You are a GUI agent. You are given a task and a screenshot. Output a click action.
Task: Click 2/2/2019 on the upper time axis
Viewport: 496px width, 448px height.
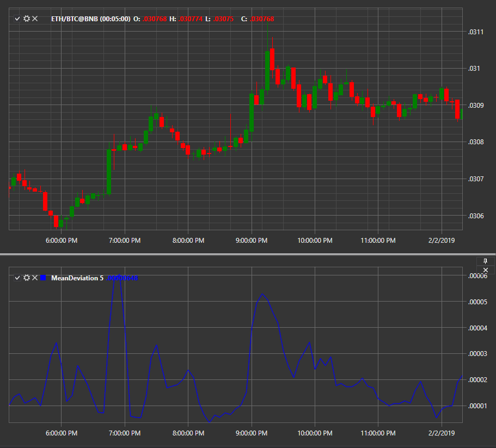coord(442,241)
